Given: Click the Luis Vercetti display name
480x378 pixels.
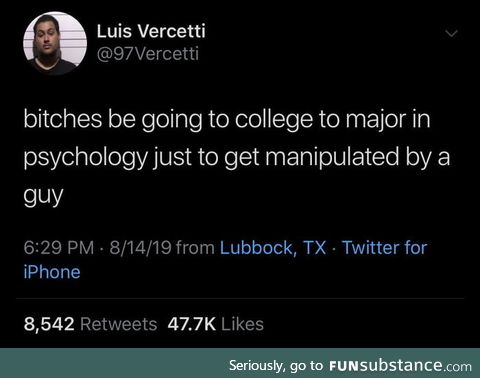Looking at the screenshot, I should point(151,32).
